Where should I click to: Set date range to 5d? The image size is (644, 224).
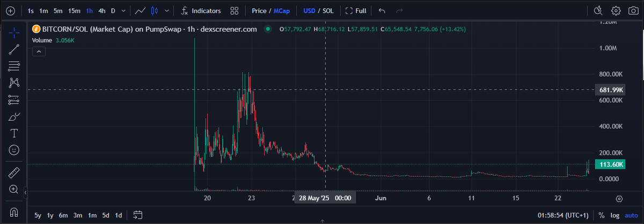tap(106, 215)
